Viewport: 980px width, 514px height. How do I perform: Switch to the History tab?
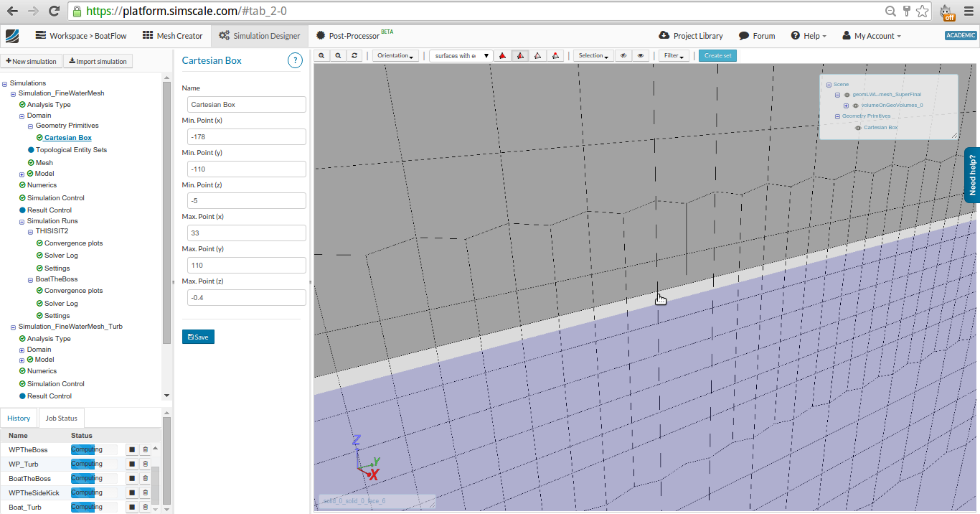pos(19,419)
